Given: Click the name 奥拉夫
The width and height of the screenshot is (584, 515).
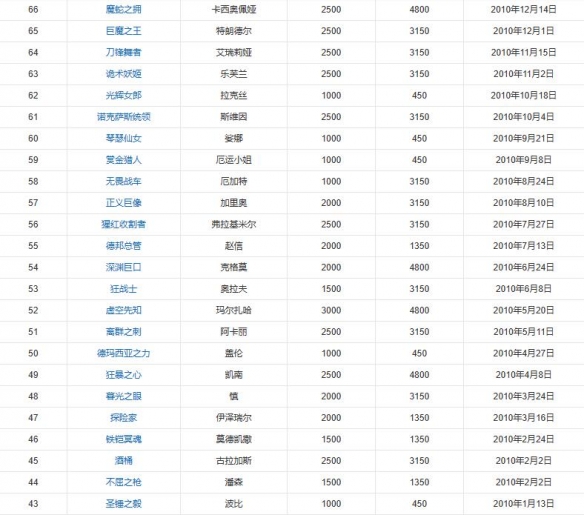Looking at the screenshot, I should pyautogui.click(x=234, y=289).
